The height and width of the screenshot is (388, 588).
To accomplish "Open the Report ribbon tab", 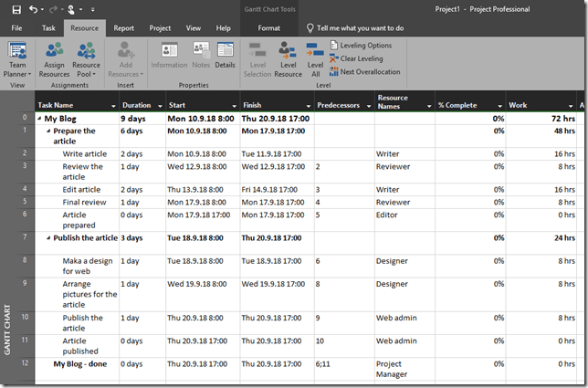I will point(123,28).
